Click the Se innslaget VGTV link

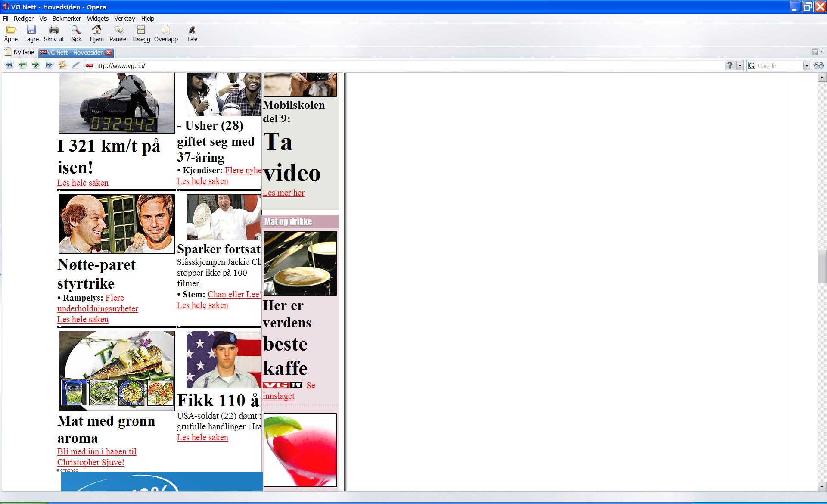[x=289, y=390]
